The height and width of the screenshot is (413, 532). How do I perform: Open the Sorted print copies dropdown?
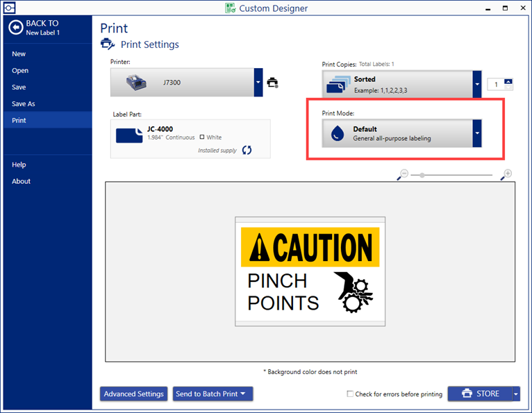[477, 84]
